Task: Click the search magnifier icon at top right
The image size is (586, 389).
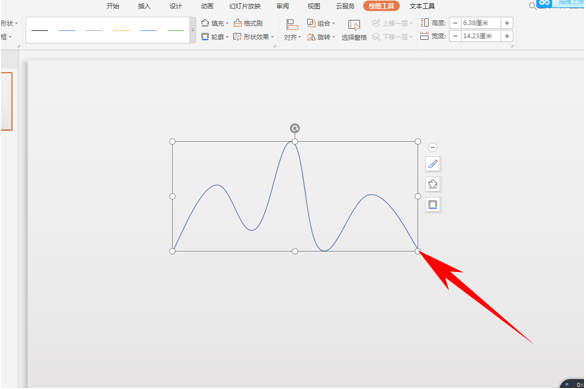Action: (532, 6)
